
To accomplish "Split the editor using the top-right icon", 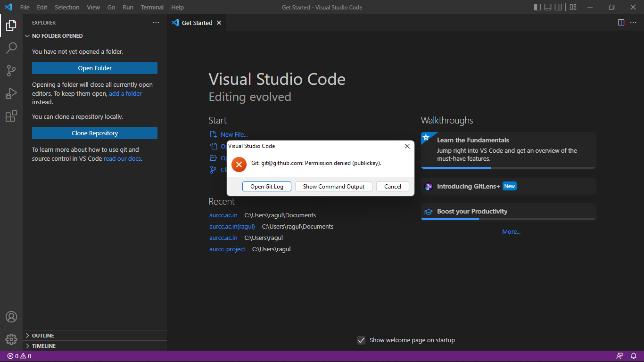I will pos(621,22).
